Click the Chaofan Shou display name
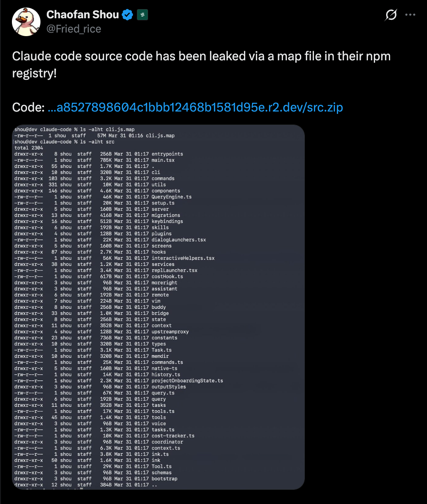This screenshot has height=504, width=427. tap(83, 15)
